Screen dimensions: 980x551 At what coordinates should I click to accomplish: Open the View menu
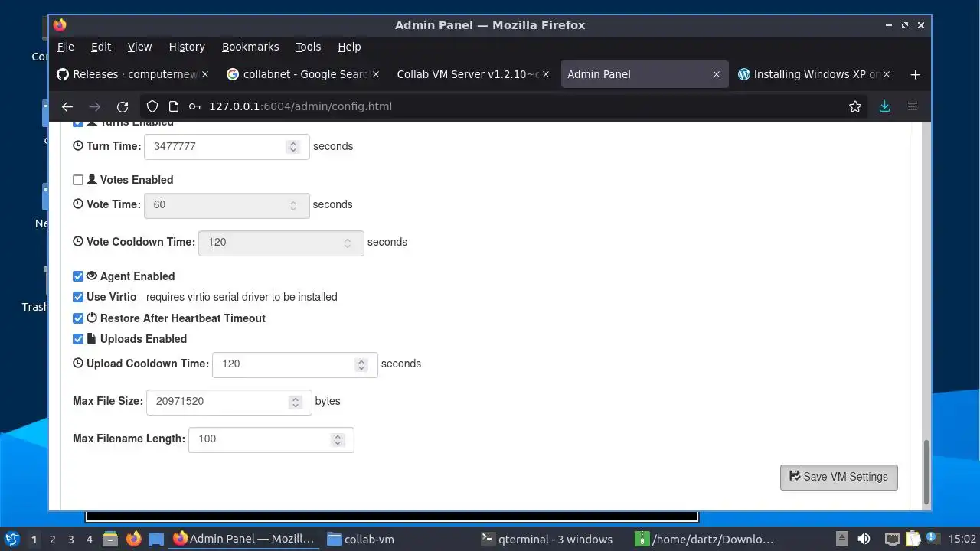[139, 47]
